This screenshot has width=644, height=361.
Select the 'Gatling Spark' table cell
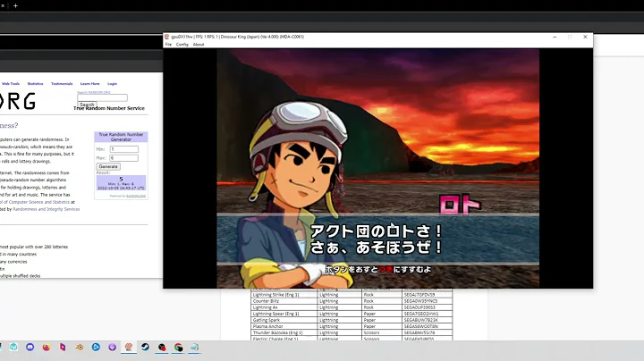(284, 320)
